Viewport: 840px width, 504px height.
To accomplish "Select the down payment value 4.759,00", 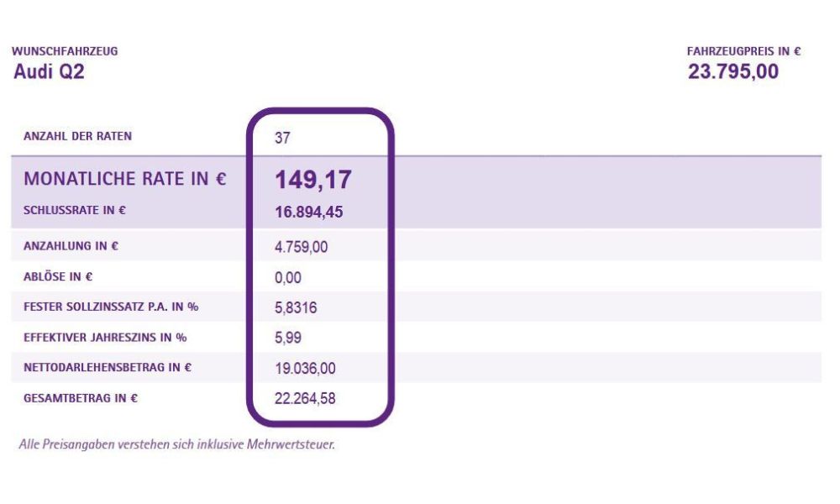I will (300, 248).
